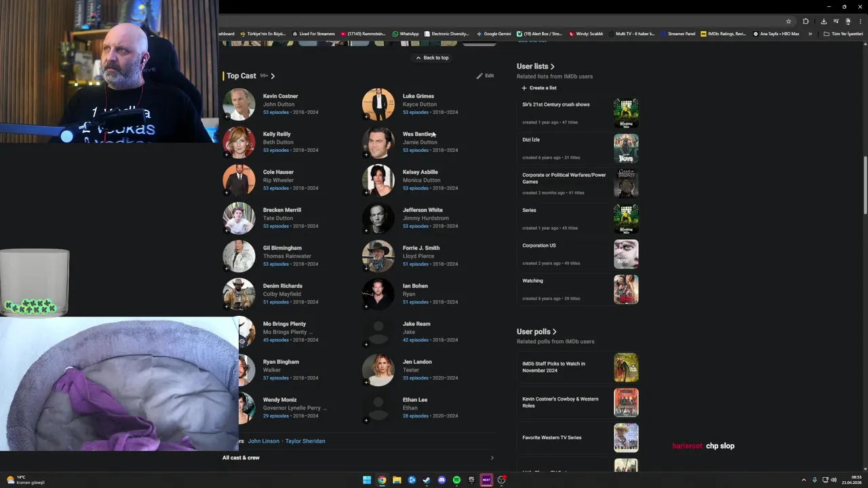Open Sir's 21st Century crush shows list
This screenshot has width=868, height=488.
556,104
